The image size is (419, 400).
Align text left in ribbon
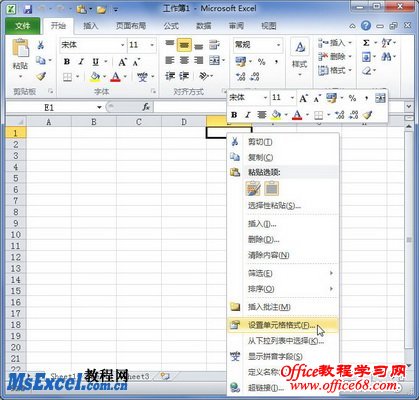pos(170,60)
